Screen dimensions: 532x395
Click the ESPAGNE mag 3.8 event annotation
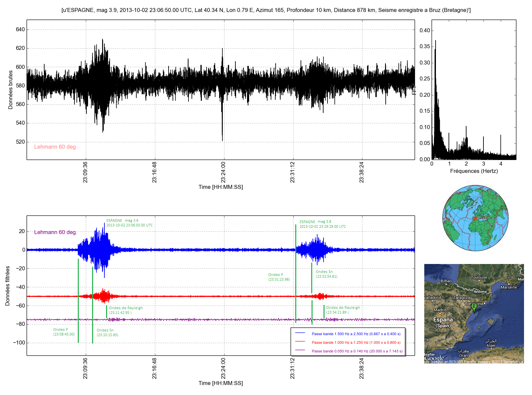pos(322,224)
